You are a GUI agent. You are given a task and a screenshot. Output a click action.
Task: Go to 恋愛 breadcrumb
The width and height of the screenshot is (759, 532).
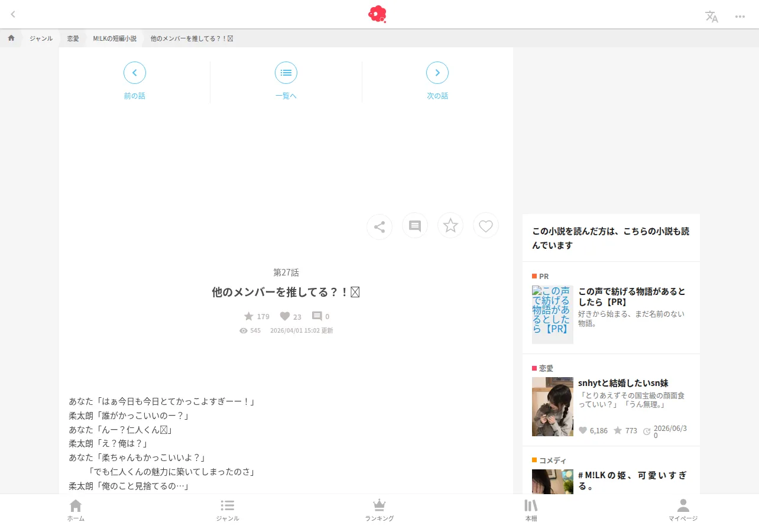[73, 38]
